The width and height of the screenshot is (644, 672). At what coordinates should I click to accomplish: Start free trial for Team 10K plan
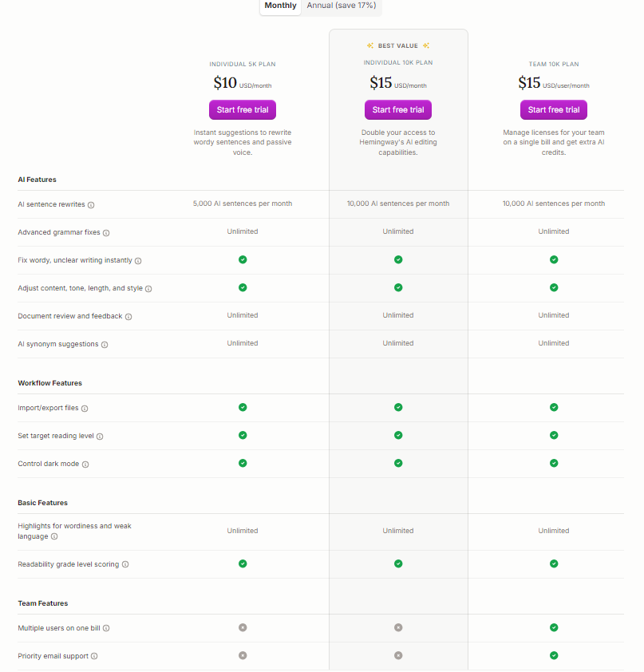pos(554,109)
